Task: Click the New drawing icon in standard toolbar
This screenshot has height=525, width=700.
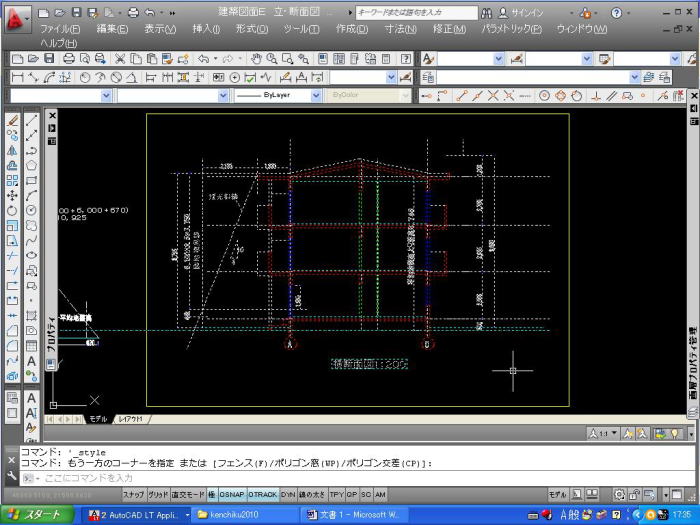Action: [x=17, y=58]
